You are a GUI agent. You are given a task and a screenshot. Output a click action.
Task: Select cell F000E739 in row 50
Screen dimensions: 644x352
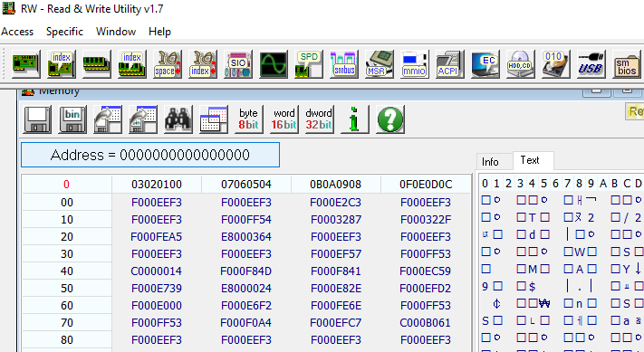[x=157, y=289]
